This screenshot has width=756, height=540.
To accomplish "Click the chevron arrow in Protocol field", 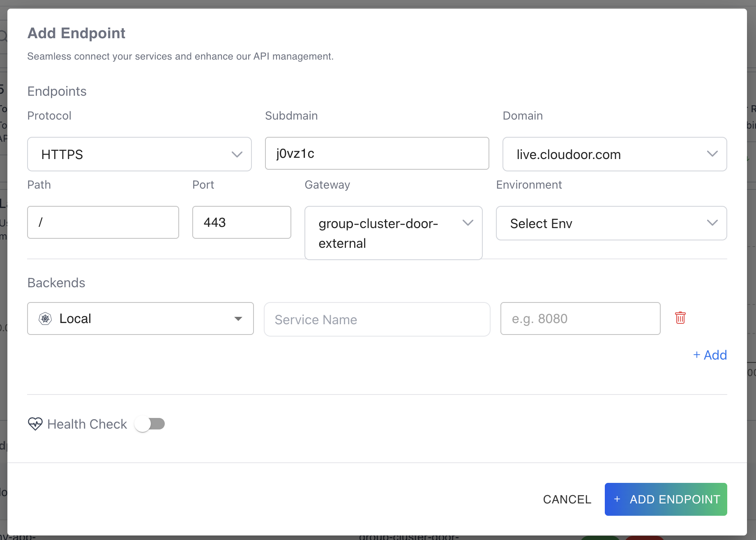I will pos(237,155).
